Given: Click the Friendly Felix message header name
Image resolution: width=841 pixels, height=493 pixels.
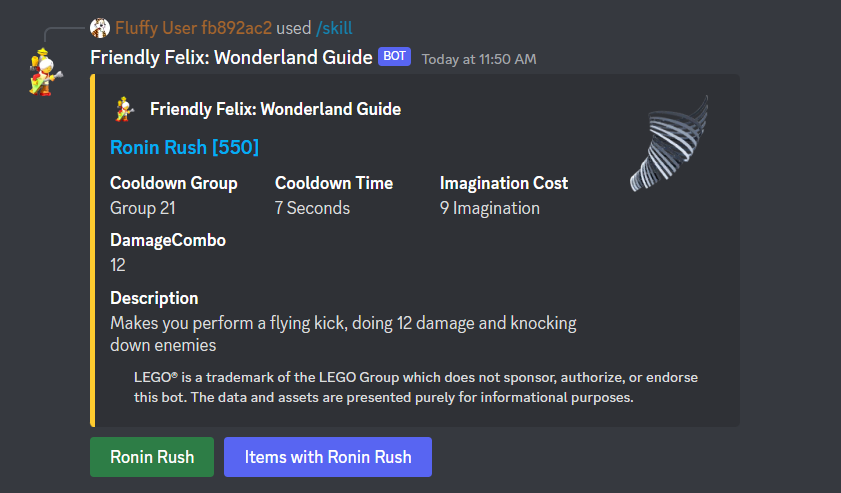Looking at the screenshot, I should tap(231, 57).
